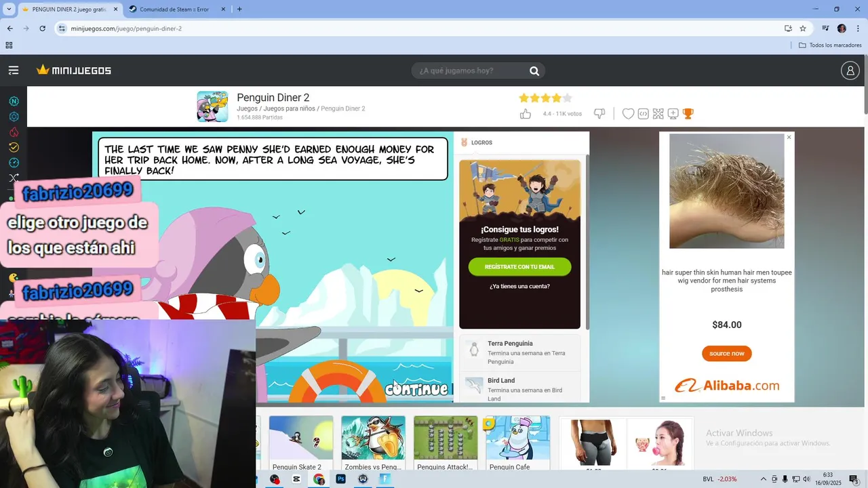
Task: Click the page vertical scrollbar
Action: click(865, 85)
